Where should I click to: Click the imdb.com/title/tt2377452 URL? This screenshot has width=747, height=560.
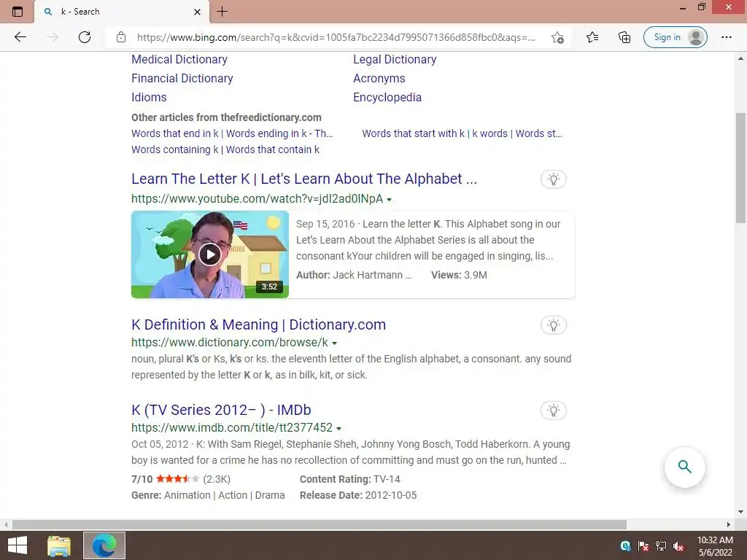pos(232,428)
